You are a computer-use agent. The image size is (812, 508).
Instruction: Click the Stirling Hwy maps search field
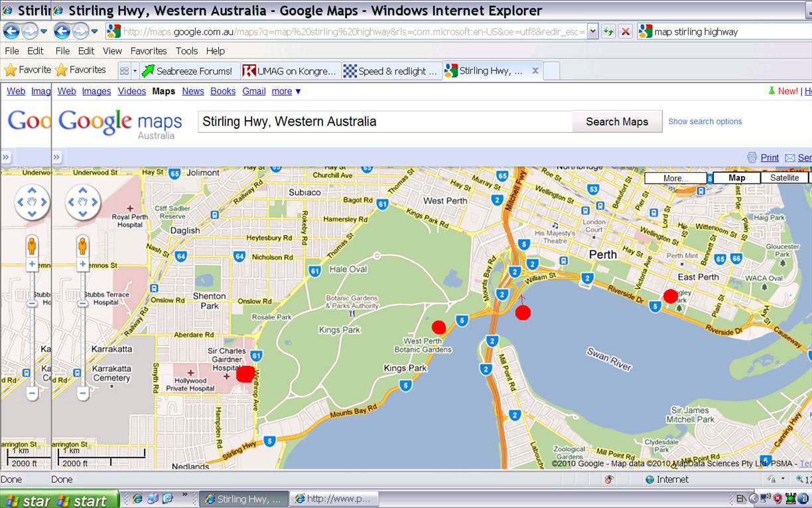tap(385, 122)
